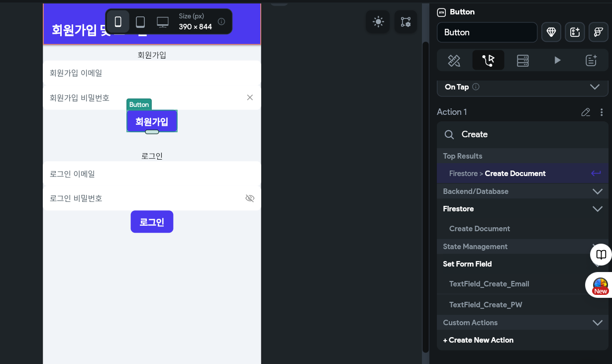Click the resize handle below 회원가입 button
Image resolution: width=612 pixels, height=364 pixels.
pyautogui.click(x=152, y=132)
